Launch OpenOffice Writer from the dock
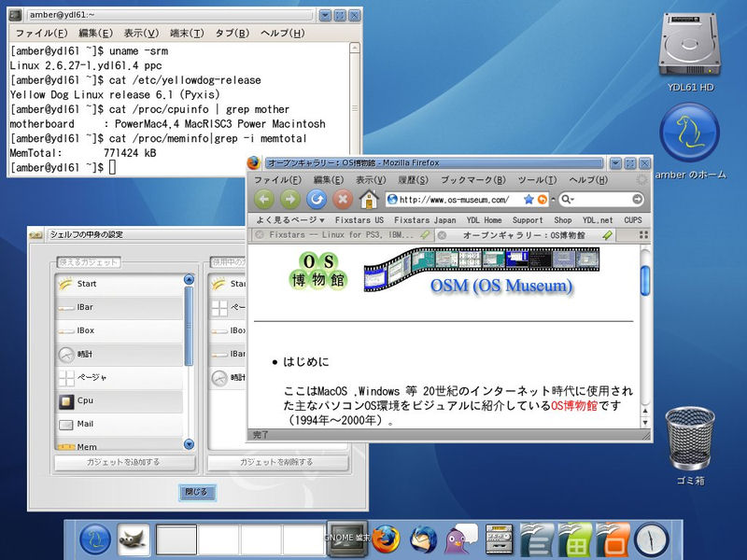The height and width of the screenshot is (560, 747). [x=537, y=539]
